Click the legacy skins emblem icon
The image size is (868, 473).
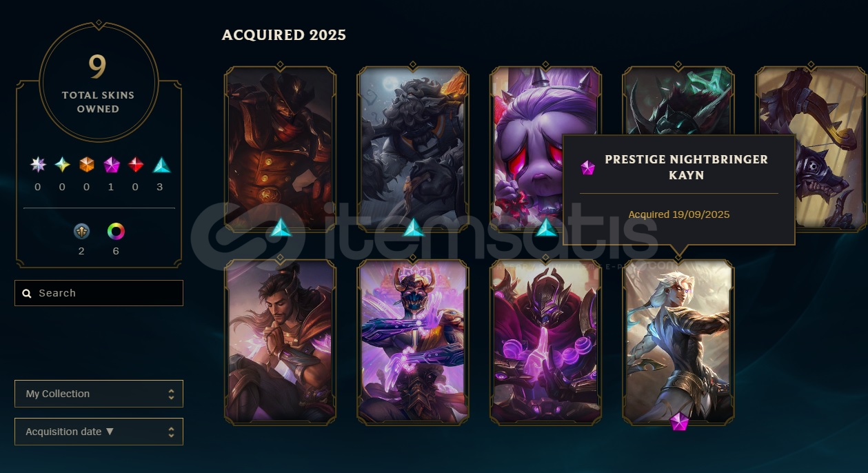tap(81, 231)
